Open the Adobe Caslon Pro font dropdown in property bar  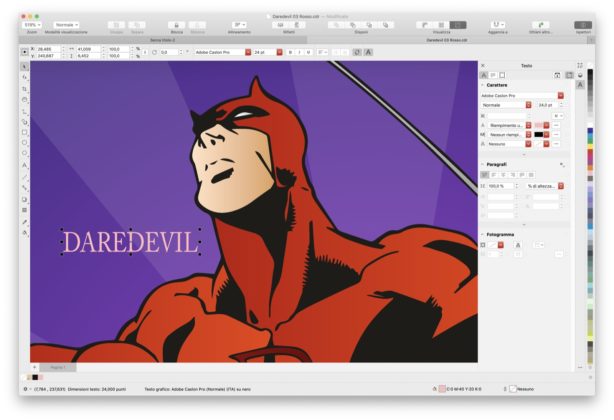pyautogui.click(x=248, y=52)
